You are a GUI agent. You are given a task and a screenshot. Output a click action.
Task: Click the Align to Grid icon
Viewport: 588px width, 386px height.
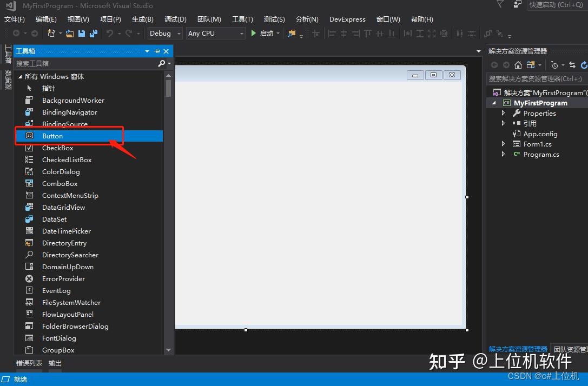click(x=316, y=34)
